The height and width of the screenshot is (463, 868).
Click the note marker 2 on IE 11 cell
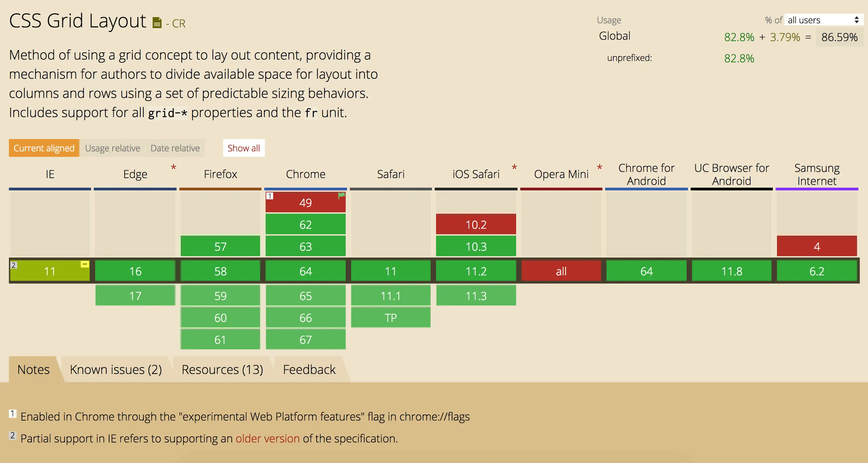pyautogui.click(x=13, y=264)
